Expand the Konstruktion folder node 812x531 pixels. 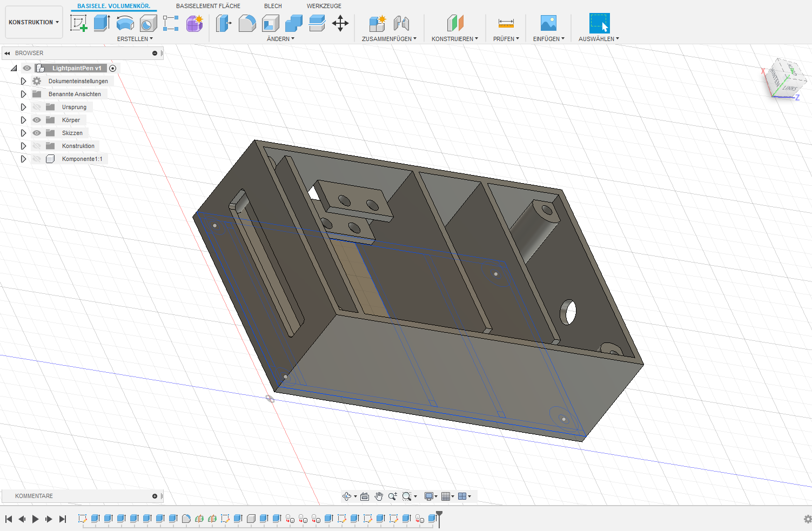pyautogui.click(x=23, y=146)
